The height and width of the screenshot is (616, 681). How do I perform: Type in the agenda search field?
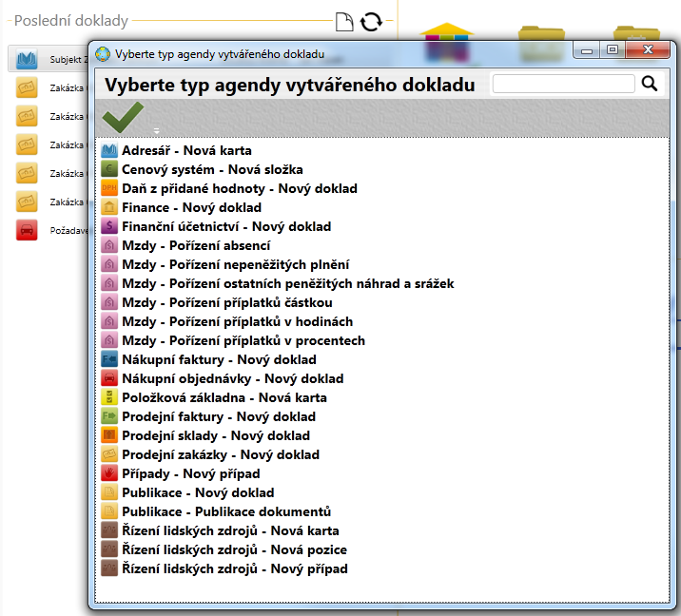click(563, 84)
